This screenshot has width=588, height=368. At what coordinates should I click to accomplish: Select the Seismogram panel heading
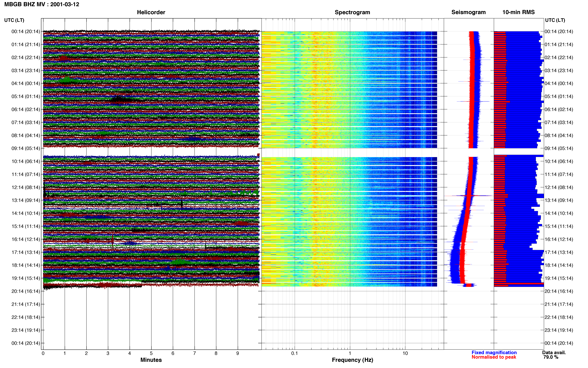469,12
